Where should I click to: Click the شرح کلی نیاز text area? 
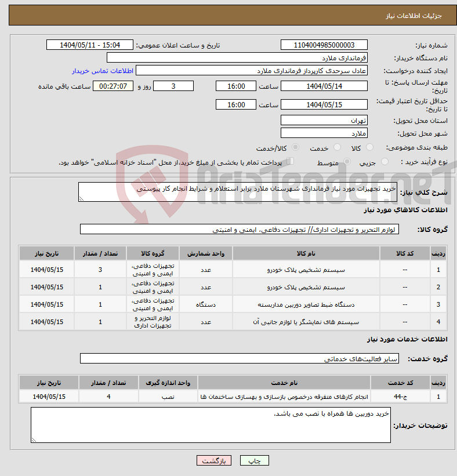tap(237, 192)
